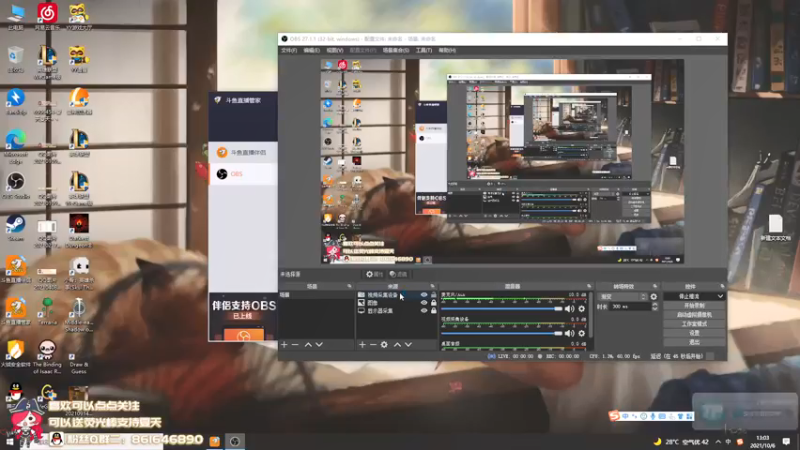Enable Studio Mode in Controls
800x450 pixels.
(x=694, y=324)
